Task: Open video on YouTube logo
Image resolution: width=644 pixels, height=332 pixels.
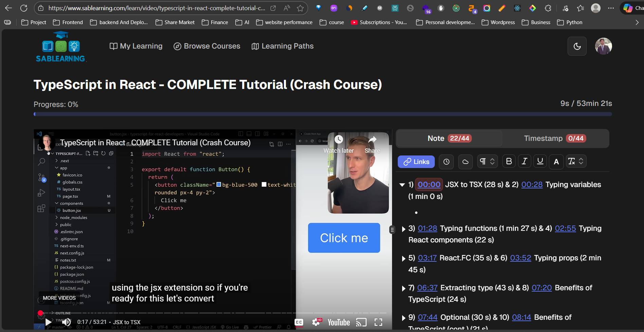Action: click(x=339, y=322)
